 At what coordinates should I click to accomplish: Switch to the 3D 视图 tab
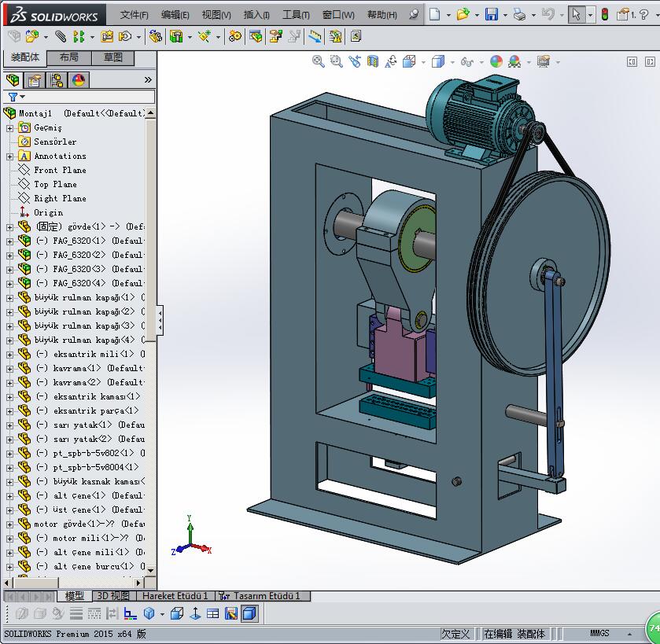point(113,596)
